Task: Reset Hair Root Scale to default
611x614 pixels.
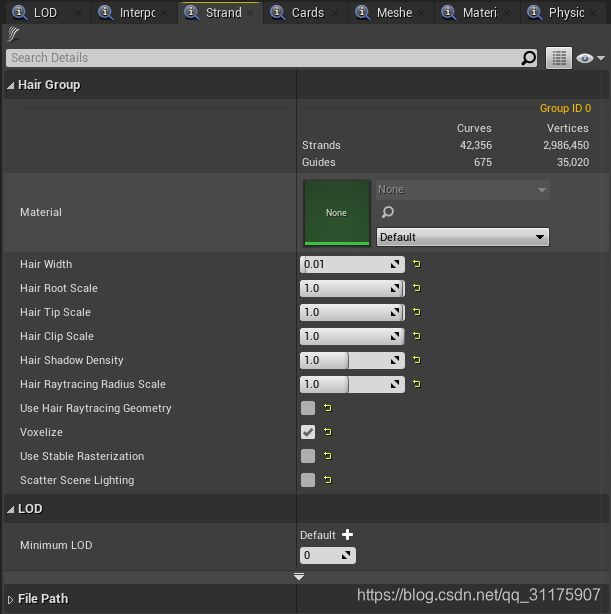Action: 416,288
